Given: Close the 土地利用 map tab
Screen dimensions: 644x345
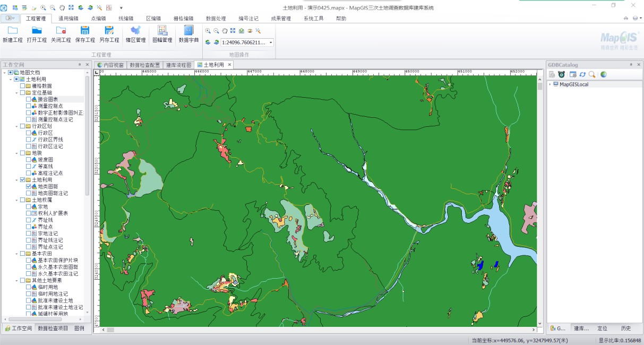Looking at the screenshot, I should click(230, 65).
